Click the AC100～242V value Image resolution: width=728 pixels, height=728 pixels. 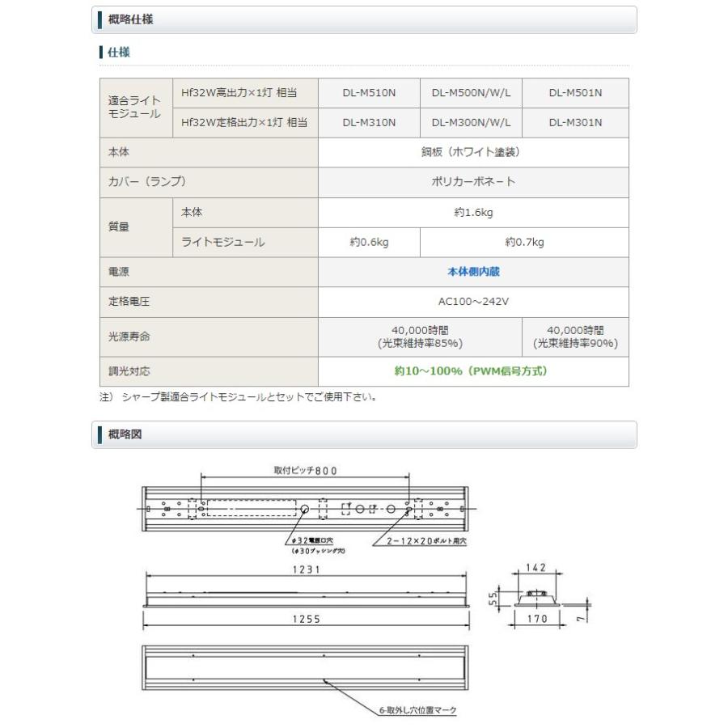pos(473,302)
